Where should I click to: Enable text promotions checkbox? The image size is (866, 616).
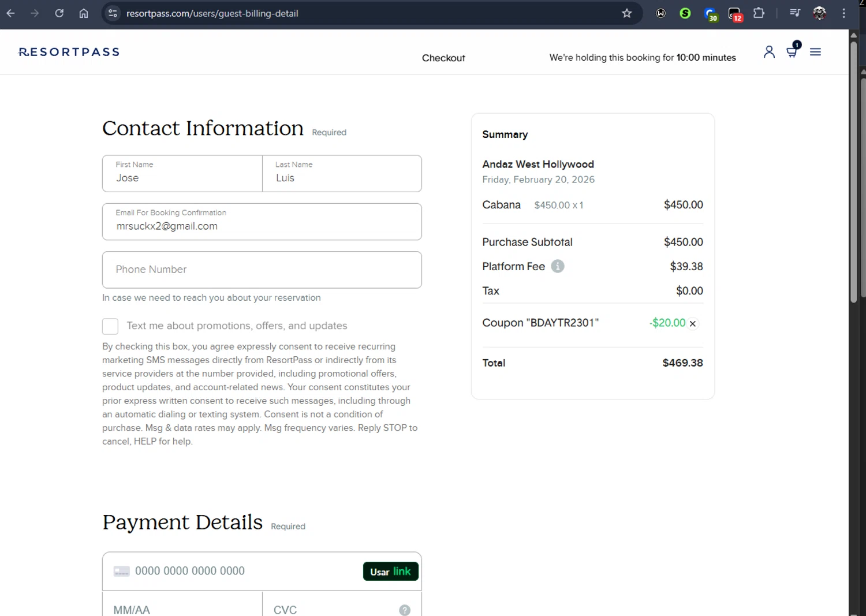click(110, 326)
